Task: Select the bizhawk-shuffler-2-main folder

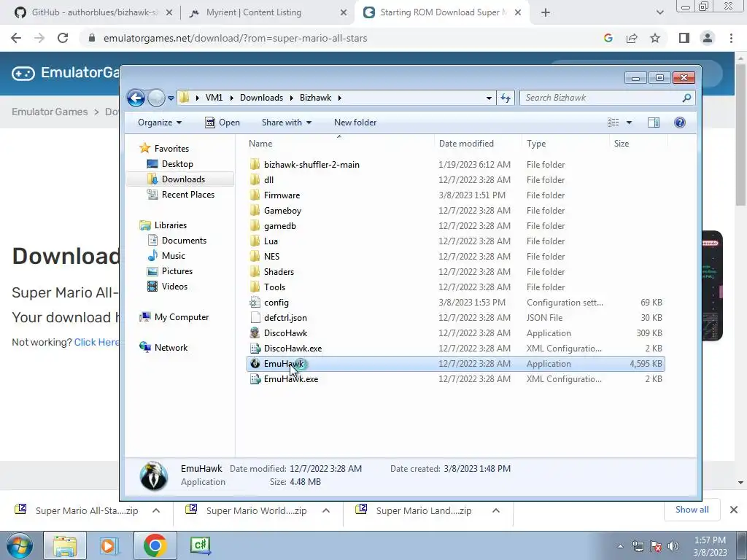Action: pos(311,165)
